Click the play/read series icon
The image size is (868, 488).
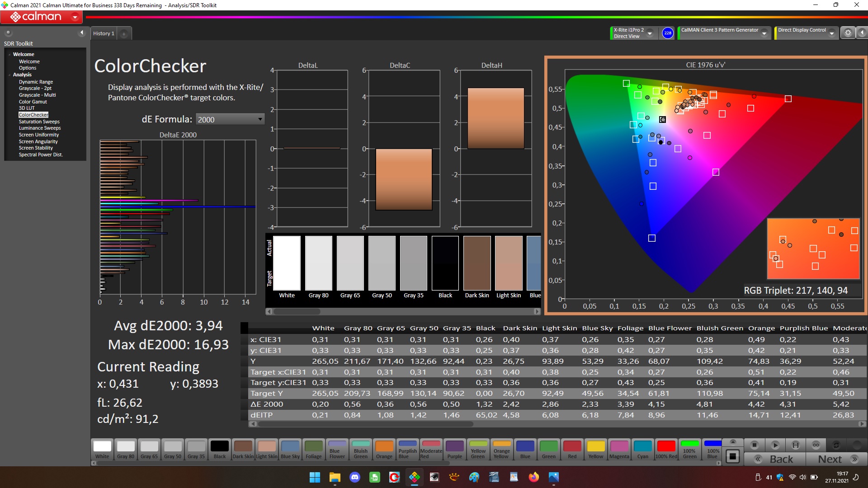(x=775, y=445)
